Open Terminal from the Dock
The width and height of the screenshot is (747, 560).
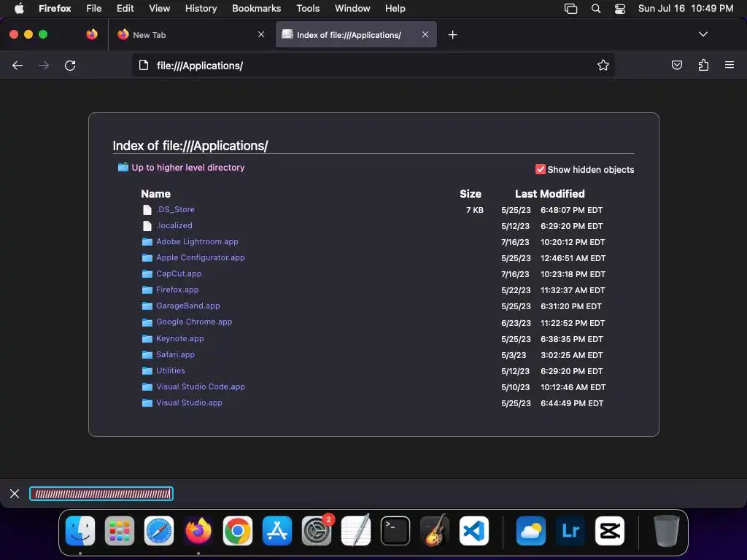[395, 531]
